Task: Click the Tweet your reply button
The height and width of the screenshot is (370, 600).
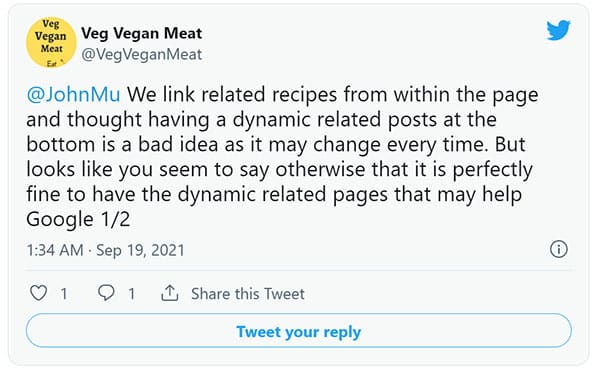Action: point(299,331)
